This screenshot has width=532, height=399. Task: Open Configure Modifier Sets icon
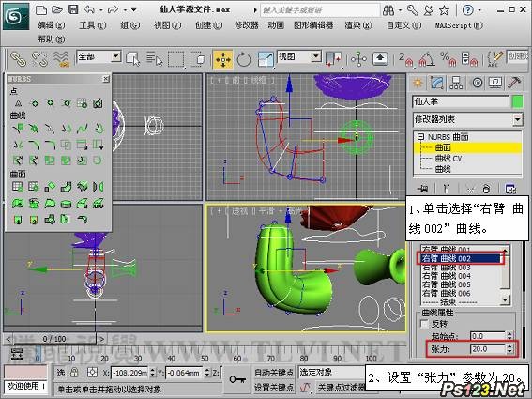[x=510, y=189]
